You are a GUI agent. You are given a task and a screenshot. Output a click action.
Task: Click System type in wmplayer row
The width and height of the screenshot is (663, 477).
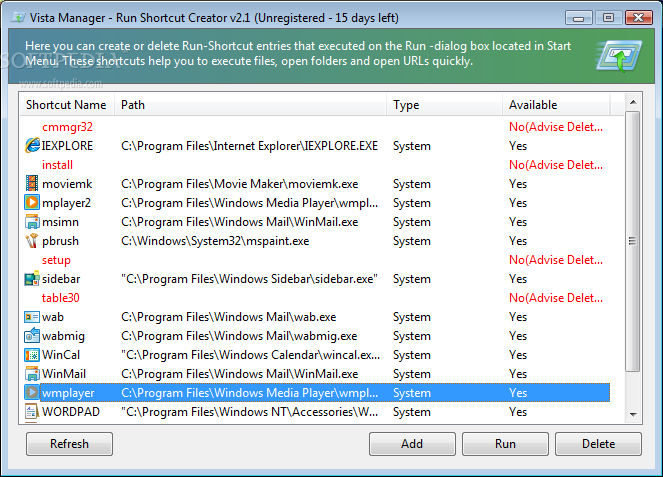pyautogui.click(x=412, y=393)
